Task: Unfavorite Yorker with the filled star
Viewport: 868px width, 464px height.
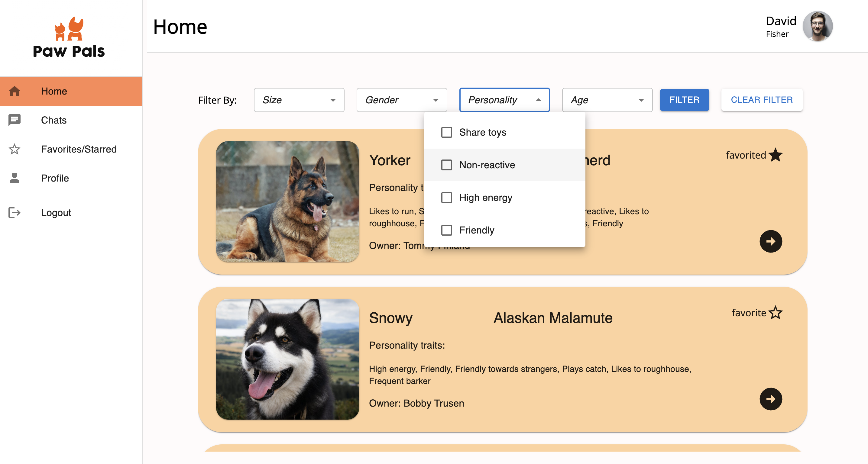Action: [776, 155]
